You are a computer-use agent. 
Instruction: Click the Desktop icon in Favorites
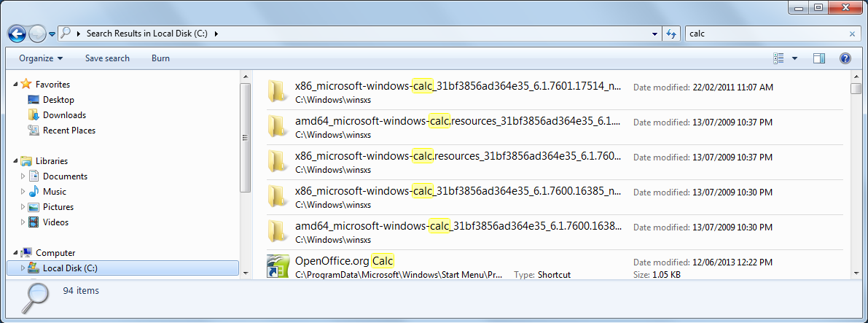point(34,100)
